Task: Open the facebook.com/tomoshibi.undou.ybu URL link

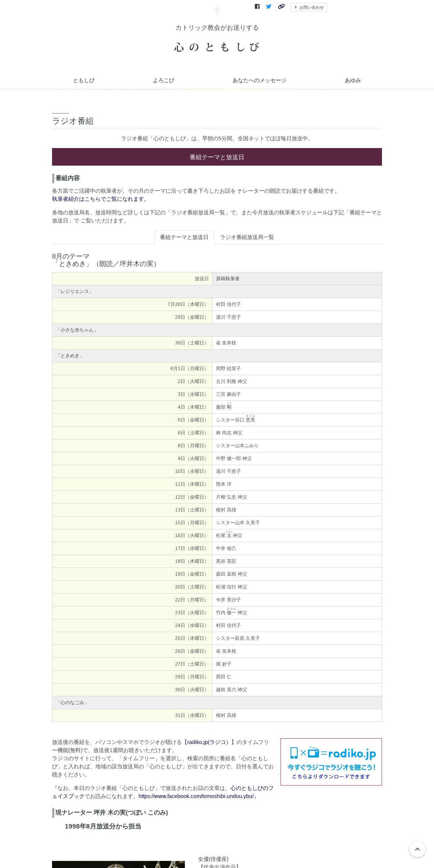Action: 196,796
